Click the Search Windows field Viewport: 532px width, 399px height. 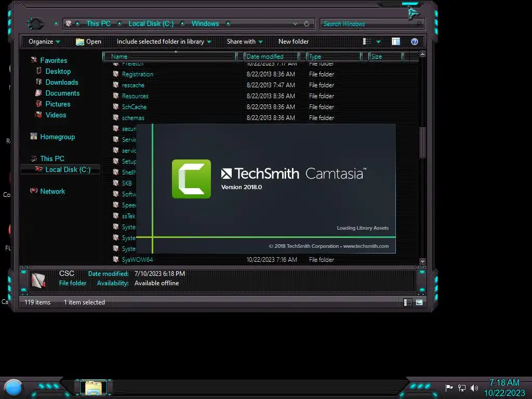click(x=372, y=24)
